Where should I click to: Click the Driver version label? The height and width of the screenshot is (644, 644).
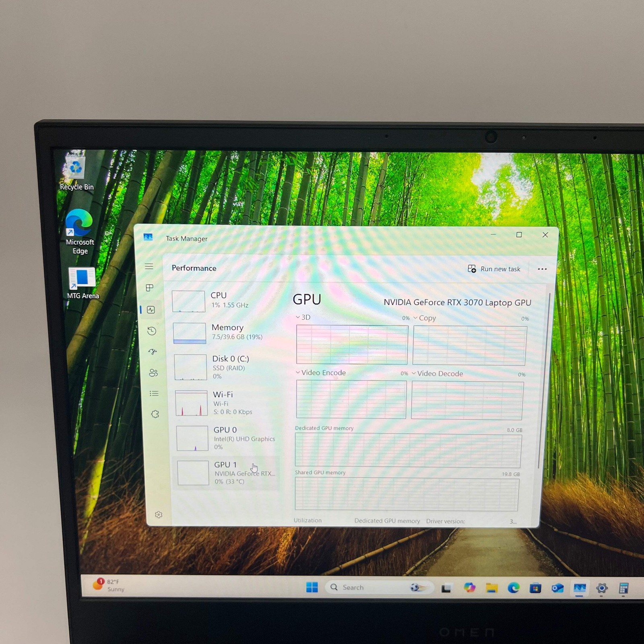pyautogui.click(x=445, y=521)
